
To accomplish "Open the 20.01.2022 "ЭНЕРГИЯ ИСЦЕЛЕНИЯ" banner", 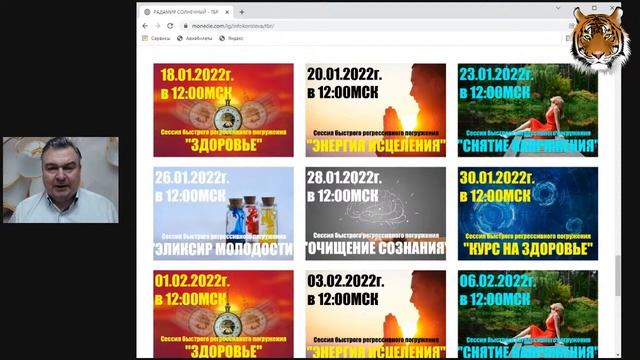I will (376, 110).
